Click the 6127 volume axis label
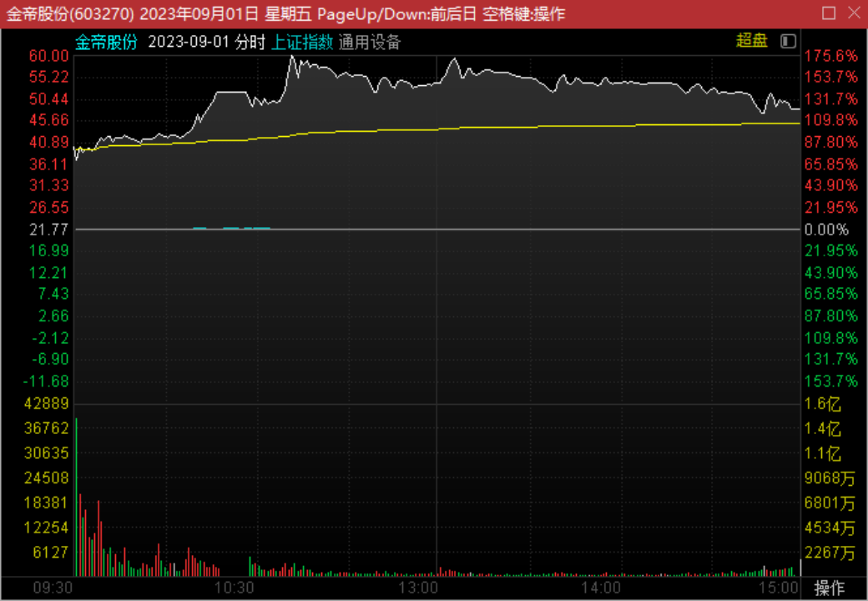Screen dimensions: 868x601 click(51, 553)
